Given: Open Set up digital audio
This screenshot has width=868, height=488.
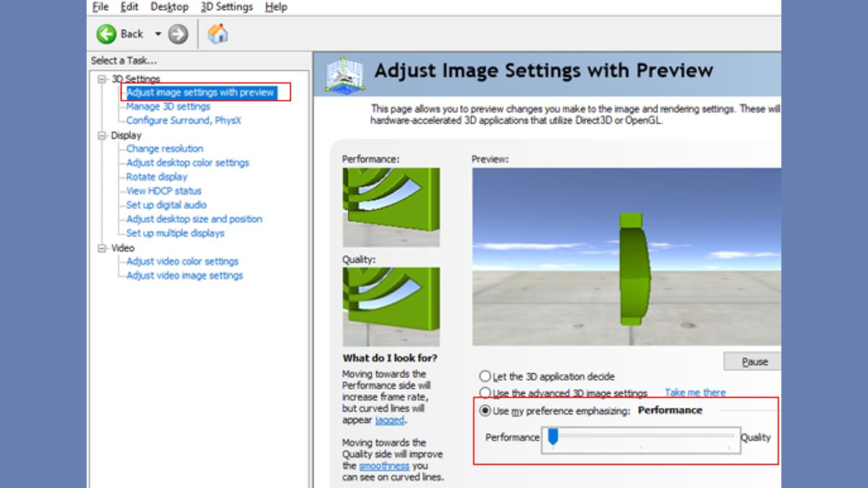Looking at the screenshot, I should point(166,205).
